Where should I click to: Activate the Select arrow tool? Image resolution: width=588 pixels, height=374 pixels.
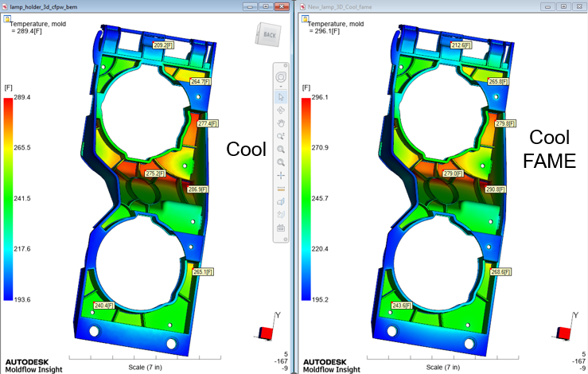tap(281, 97)
